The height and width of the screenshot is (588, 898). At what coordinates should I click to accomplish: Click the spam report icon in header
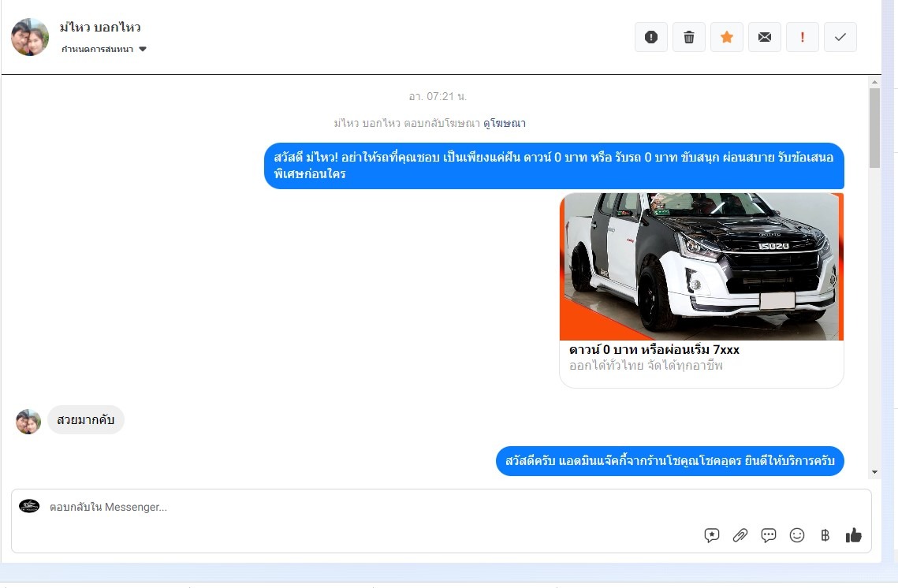651,37
